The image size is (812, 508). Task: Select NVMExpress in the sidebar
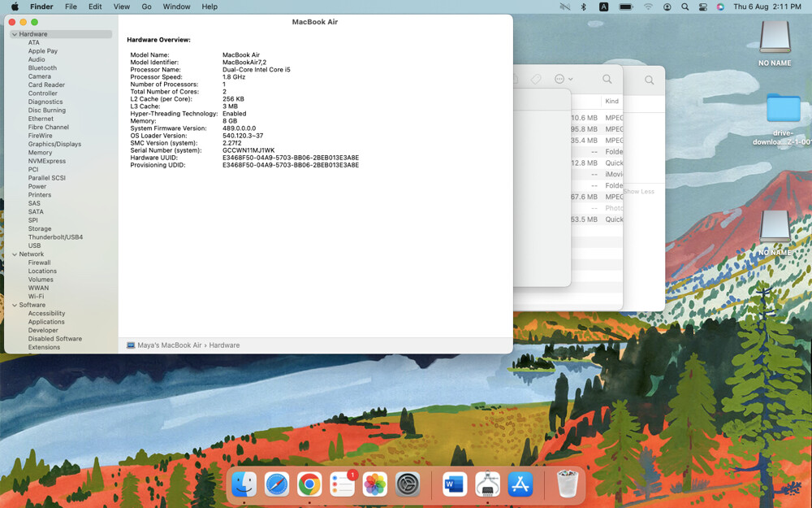pyautogui.click(x=47, y=161)
